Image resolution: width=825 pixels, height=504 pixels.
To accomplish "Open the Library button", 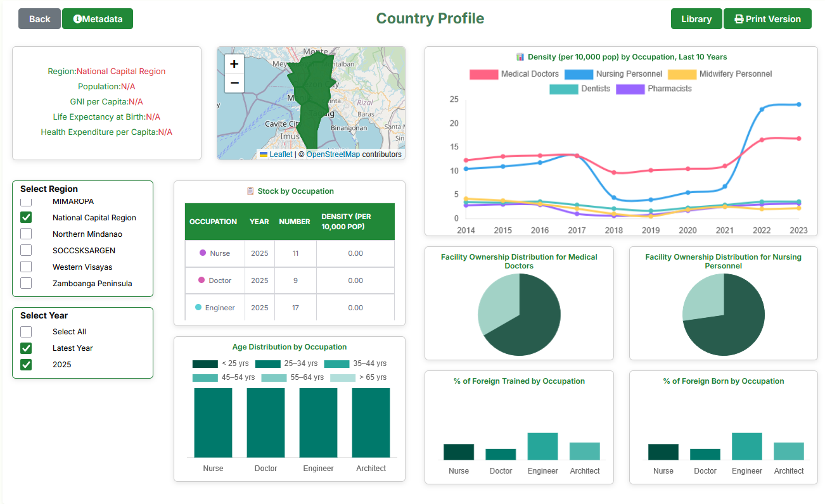I will pos(696,19).
